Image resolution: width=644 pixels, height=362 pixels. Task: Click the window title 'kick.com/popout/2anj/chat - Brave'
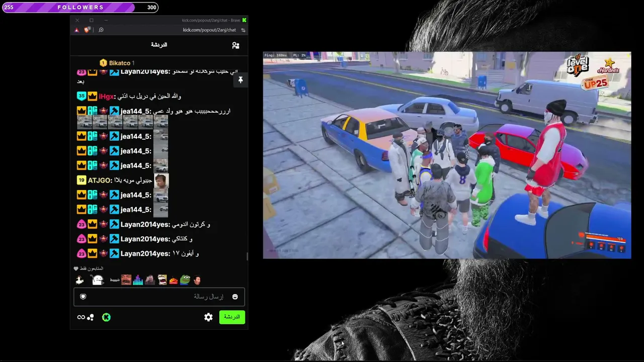211,20
